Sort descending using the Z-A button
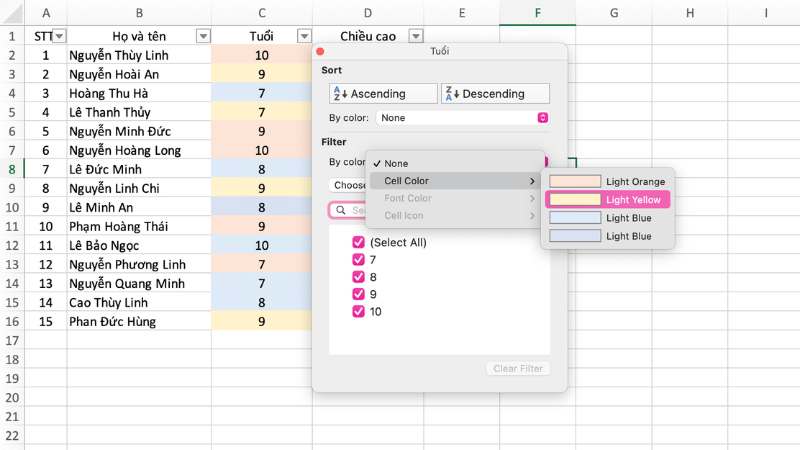 pyautogui.click(x=496, y=93)
